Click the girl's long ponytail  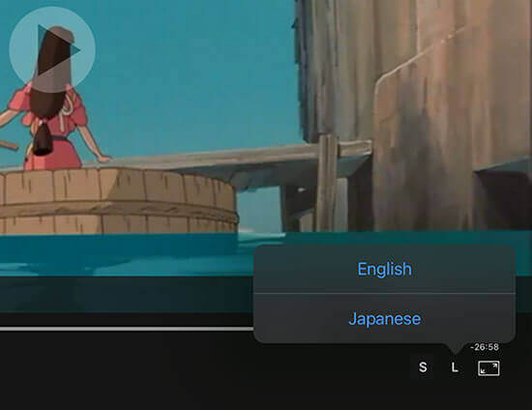44,137
